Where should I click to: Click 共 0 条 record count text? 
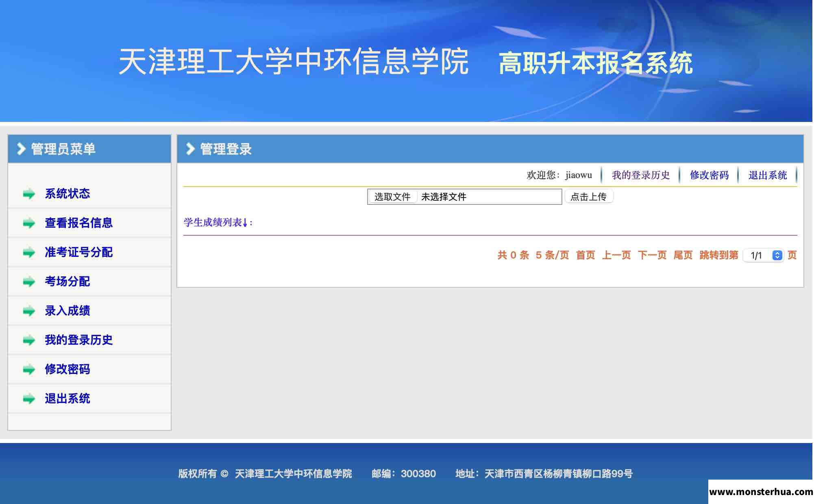coord(513,255)
